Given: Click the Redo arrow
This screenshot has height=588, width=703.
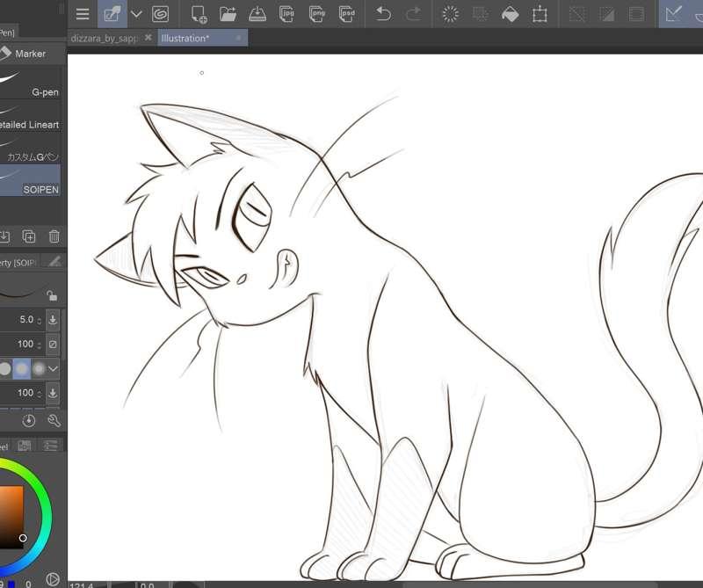Looking at the screenshot, I should point(413,14).
